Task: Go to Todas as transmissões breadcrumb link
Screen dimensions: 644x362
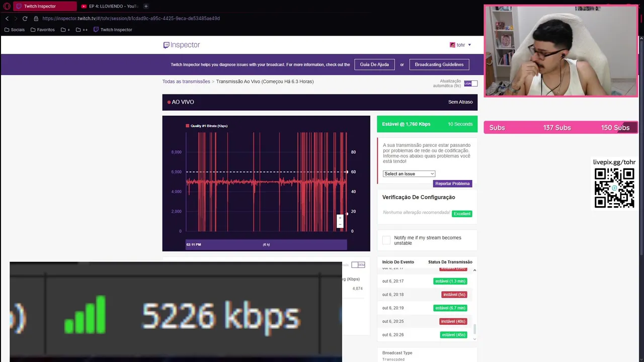Action: tap(186, 81)
